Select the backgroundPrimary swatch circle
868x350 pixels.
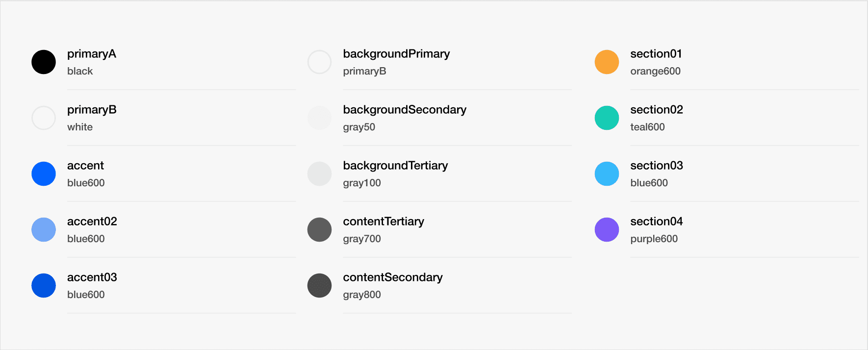point(320,62)
